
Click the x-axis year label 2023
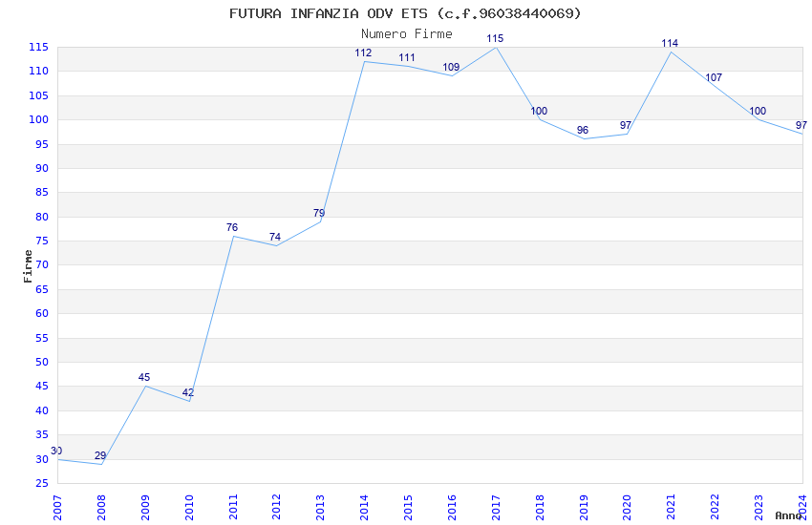pos(759,508)
